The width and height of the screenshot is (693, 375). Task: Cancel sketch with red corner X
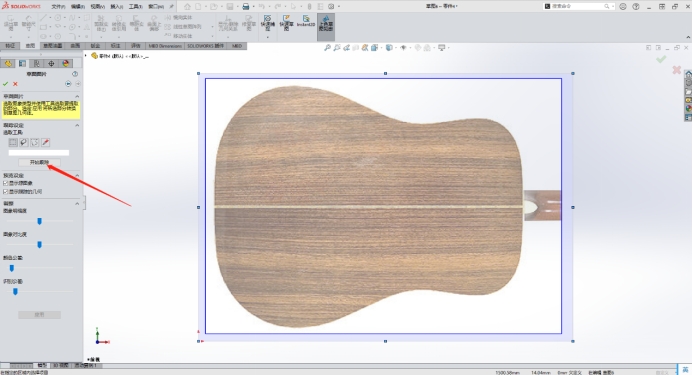coord(676,70)
